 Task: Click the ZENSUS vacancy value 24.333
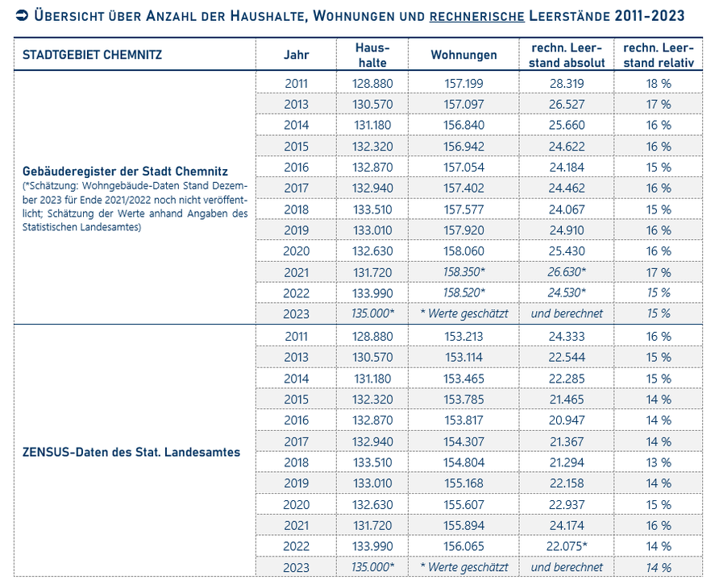click(567, 337)
